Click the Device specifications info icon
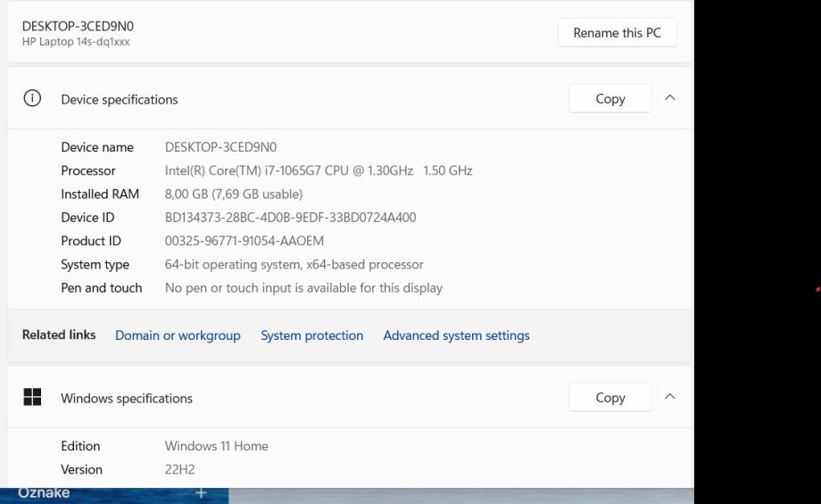The height and width of the screenshot is (504, 821). [x=32, y=98]
